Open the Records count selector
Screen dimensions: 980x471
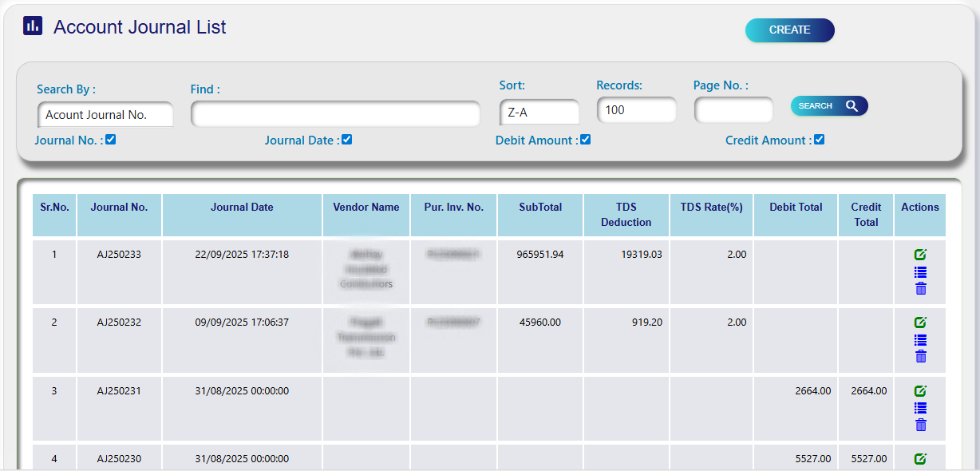click(637, 109)
